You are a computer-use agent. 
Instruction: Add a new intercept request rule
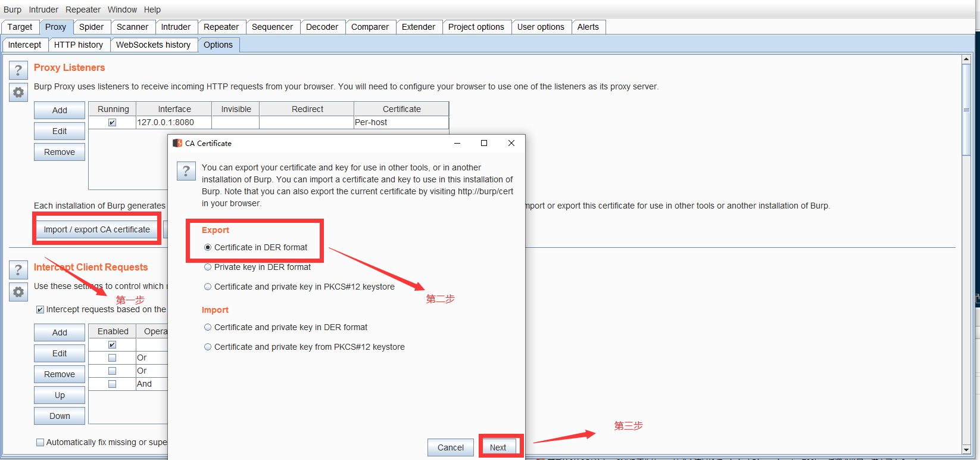point(60,332)
